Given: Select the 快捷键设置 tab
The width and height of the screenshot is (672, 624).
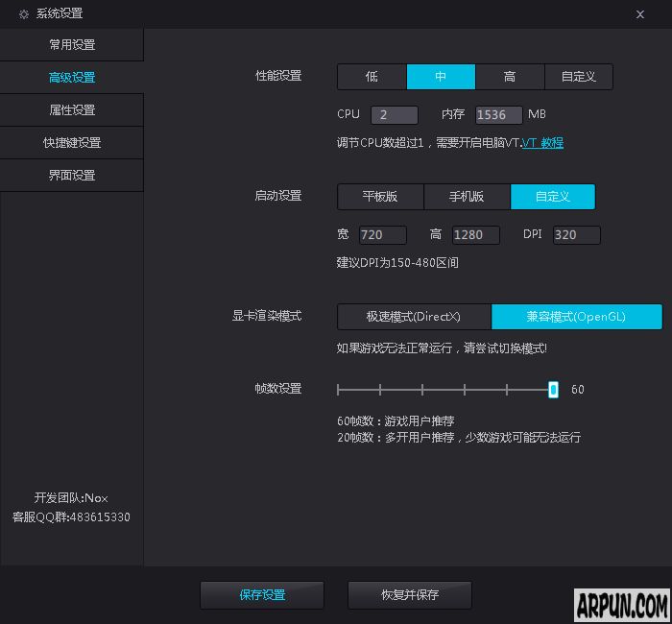Looking at the screenshot, I should 72,143.
